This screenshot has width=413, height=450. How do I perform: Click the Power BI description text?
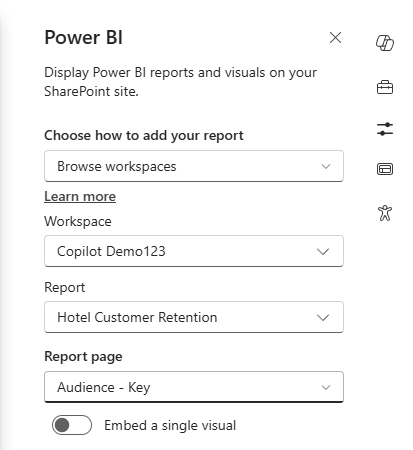[181, 82]
